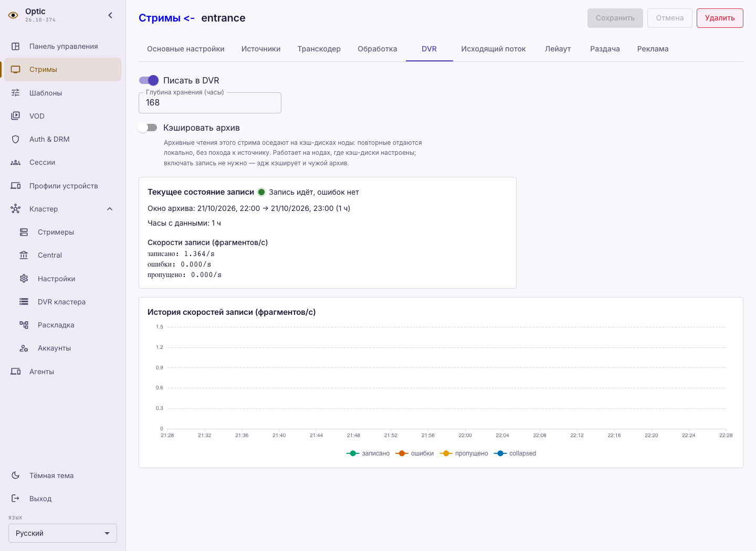The image size is (756, 551).
Task: Open the Обработка tab
Action: [x=377, y=49]
